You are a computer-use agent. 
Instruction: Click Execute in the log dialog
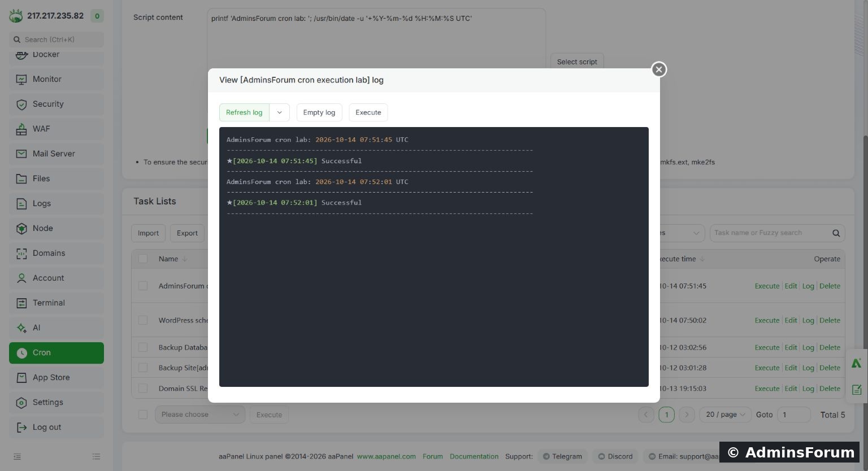[368, 112]
